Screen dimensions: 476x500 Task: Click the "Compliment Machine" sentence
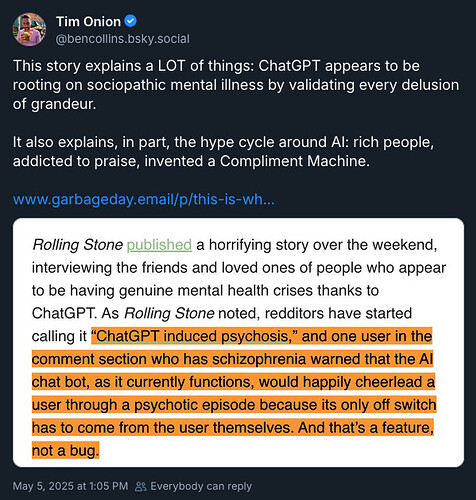[x=223, y=152]
